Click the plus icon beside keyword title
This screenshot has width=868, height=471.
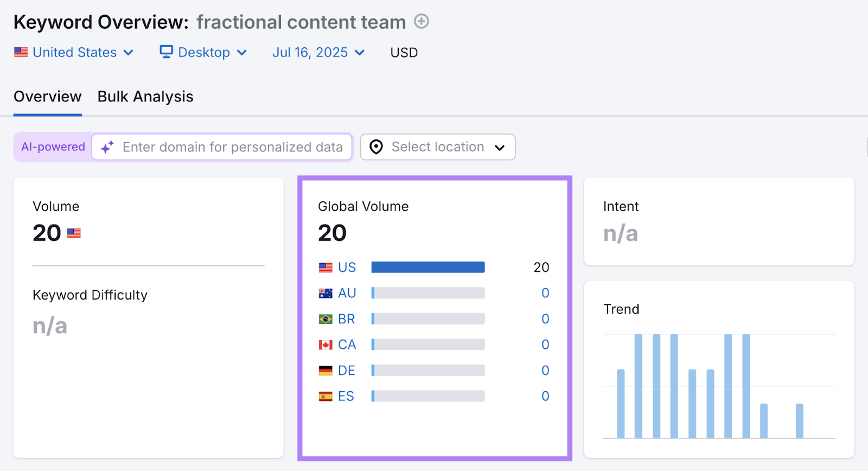click(422, 22)
